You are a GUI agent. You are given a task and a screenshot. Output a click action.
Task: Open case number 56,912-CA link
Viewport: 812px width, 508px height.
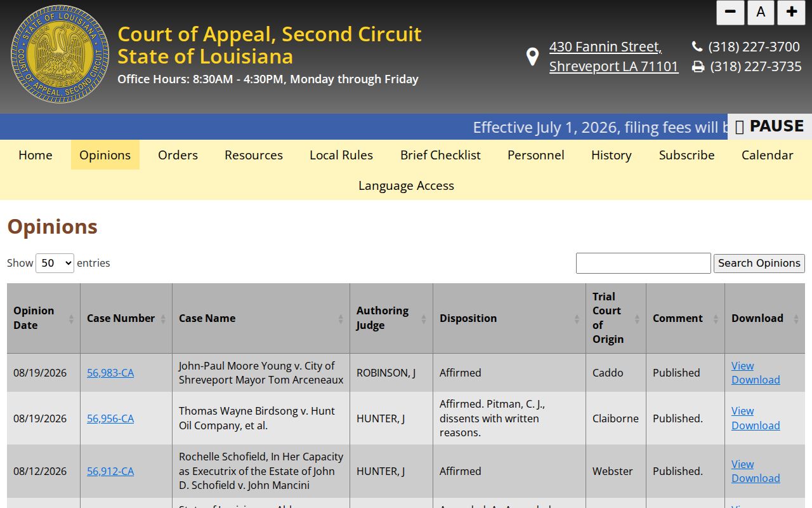point(110,471)
